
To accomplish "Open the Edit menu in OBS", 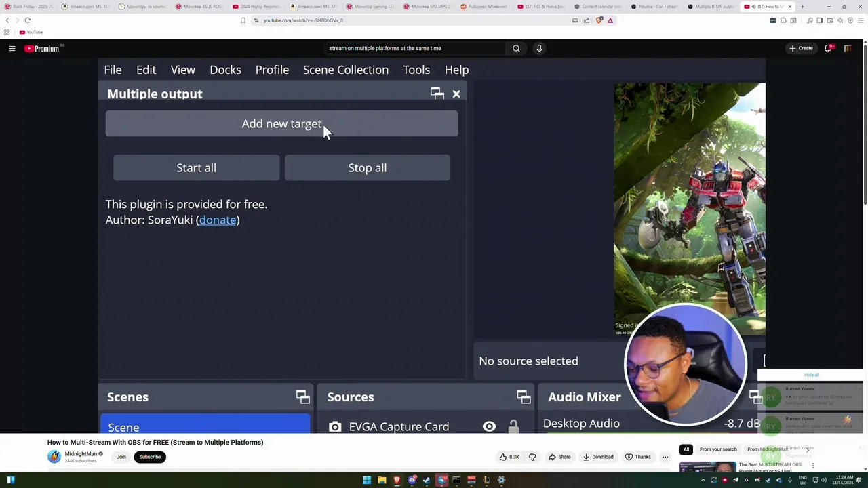I will coord(146,70).
